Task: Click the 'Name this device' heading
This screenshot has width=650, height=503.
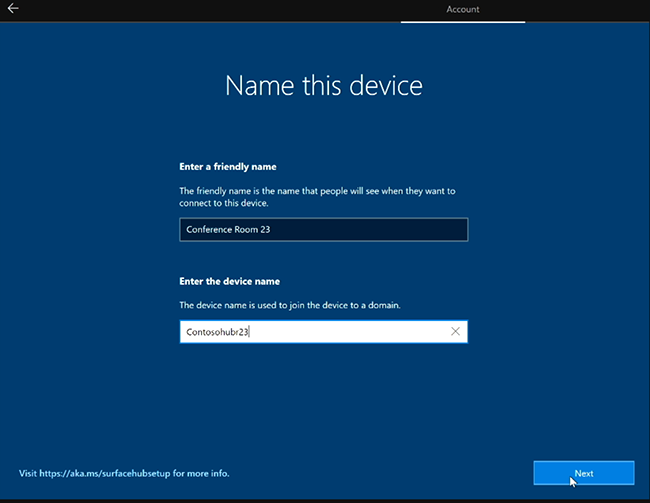Action: click(x=324, y=86)
